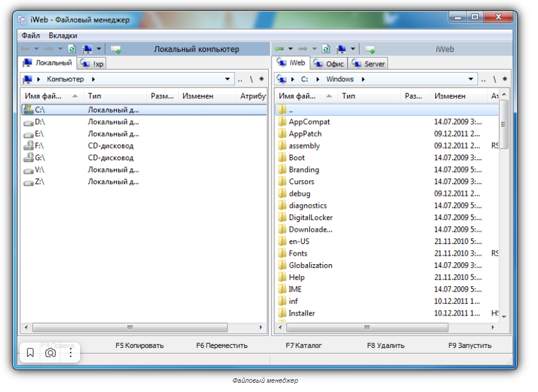The image size is (538, 392).
Task: Open the dropdown next to the right computer icon
Action: [353, 49]
